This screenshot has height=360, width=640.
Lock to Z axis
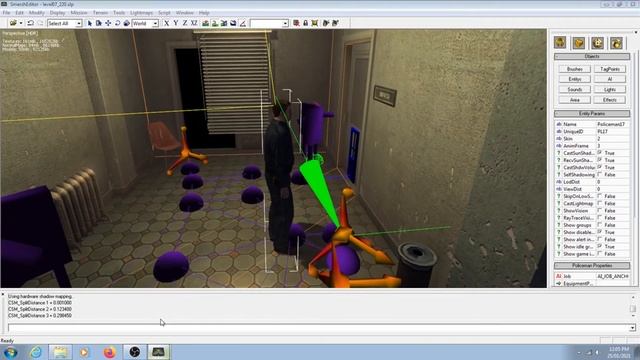point(185,23)
